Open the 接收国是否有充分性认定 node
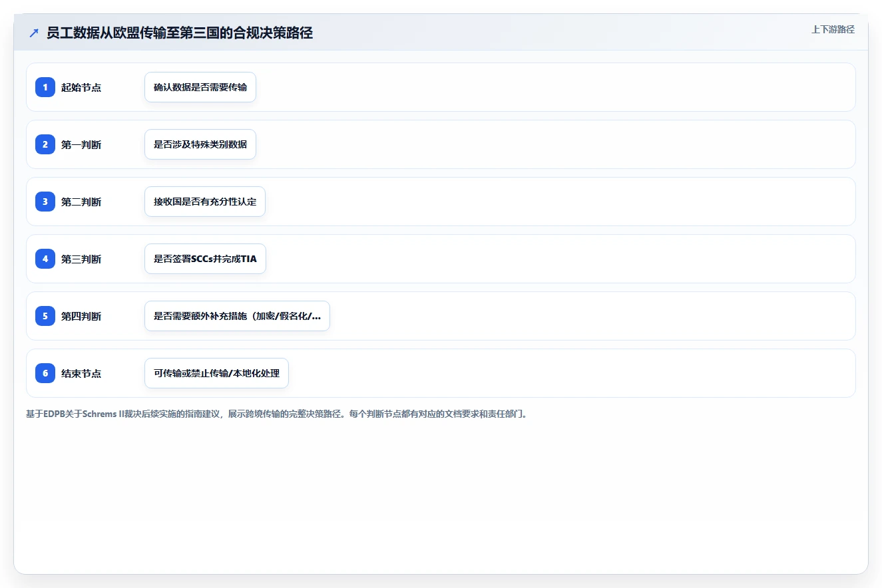Screen dimensions: 882x588 tap(205, 202)
